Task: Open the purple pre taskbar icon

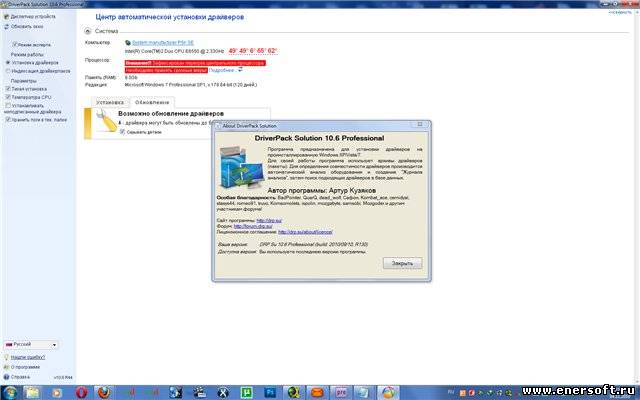Action: point(340,393)
